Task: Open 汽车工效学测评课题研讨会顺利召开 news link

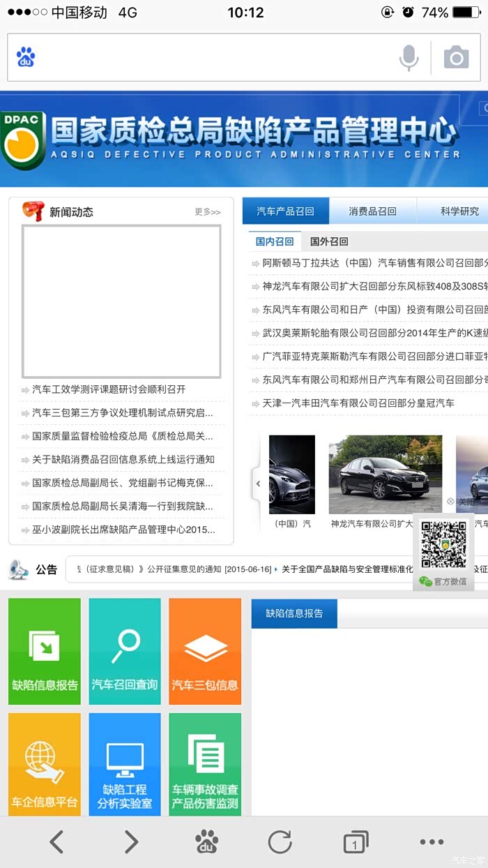Action: click(x=109, y=389)
